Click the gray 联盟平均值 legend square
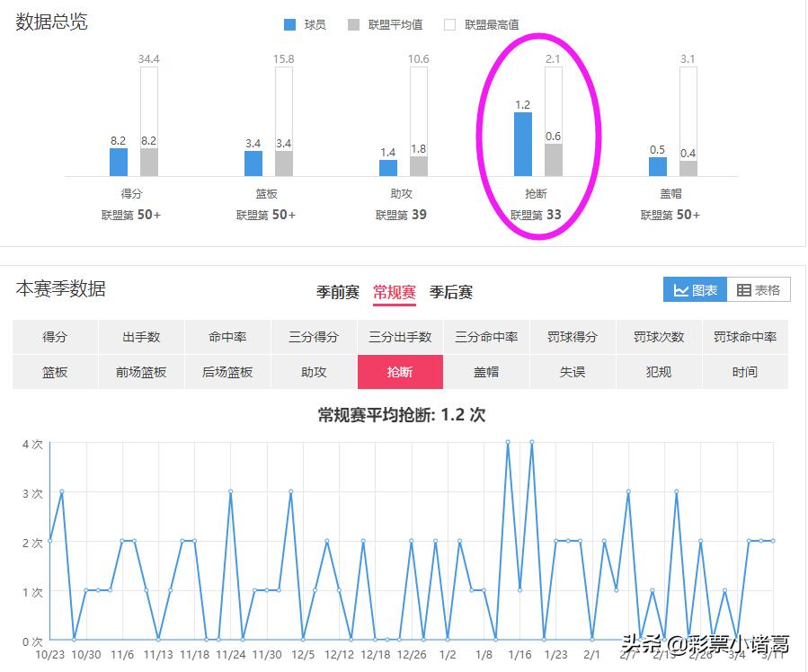The width and height of the screenshot is (808, 672). pos(356,25)
